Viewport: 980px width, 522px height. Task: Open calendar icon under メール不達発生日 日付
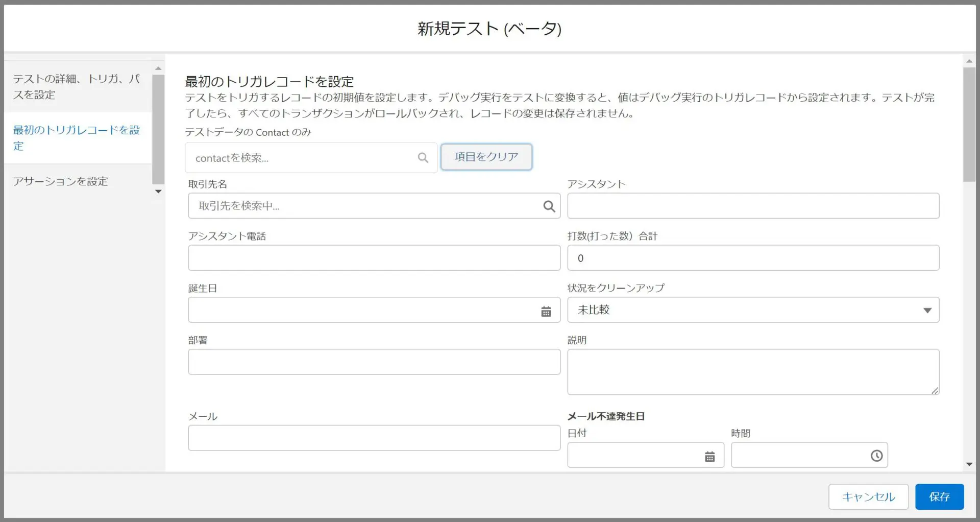[709, 457]
